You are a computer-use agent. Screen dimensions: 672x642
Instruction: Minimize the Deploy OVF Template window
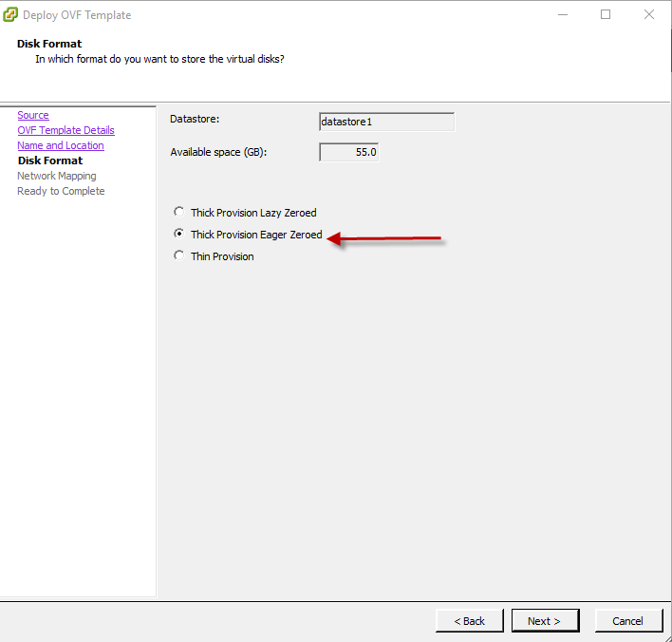pos(563,14)
